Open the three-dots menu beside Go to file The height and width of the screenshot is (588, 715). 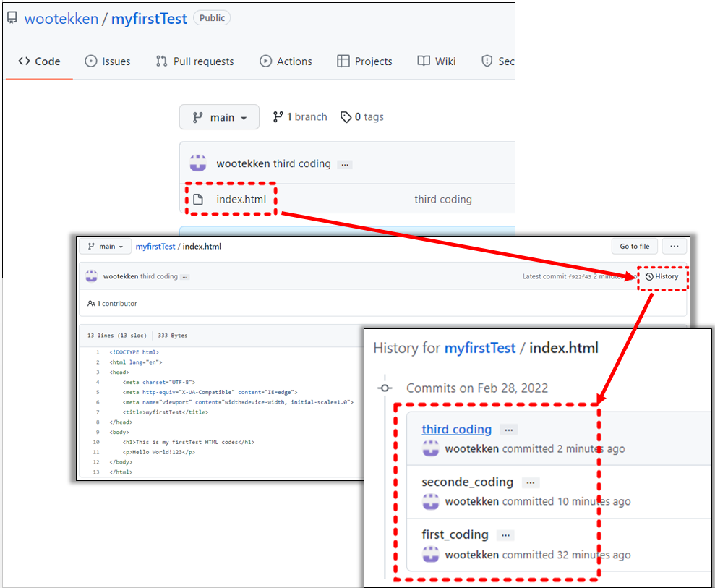tap(674, 247)
